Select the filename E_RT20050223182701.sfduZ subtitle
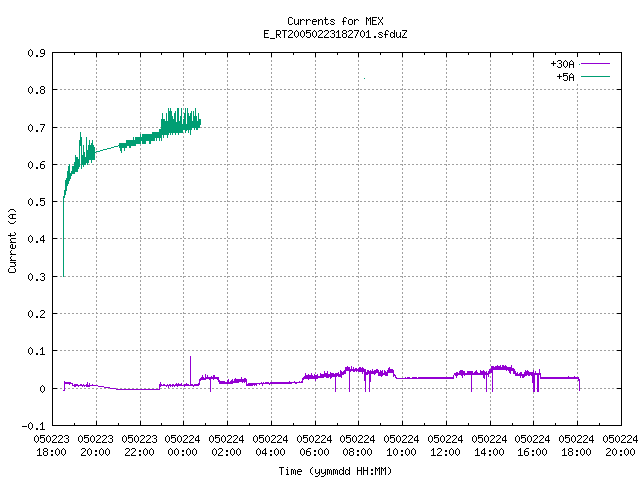This screenshot has width=640, height=480. point(335,34)
